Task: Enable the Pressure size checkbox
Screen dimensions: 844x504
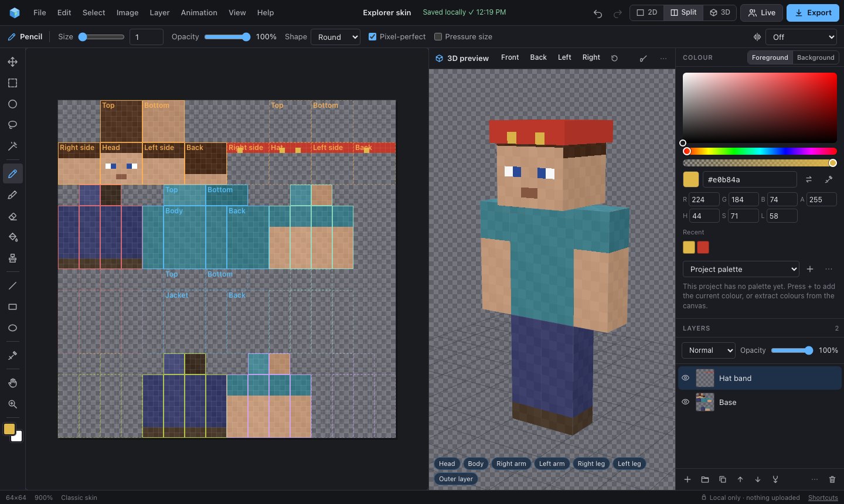Action: pyautogui.click(x=438, y=36)
